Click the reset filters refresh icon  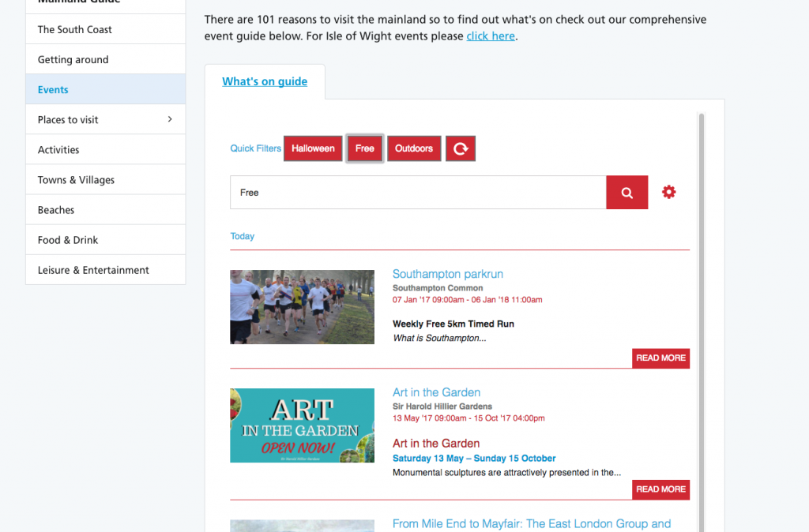[x=461, y=148]
